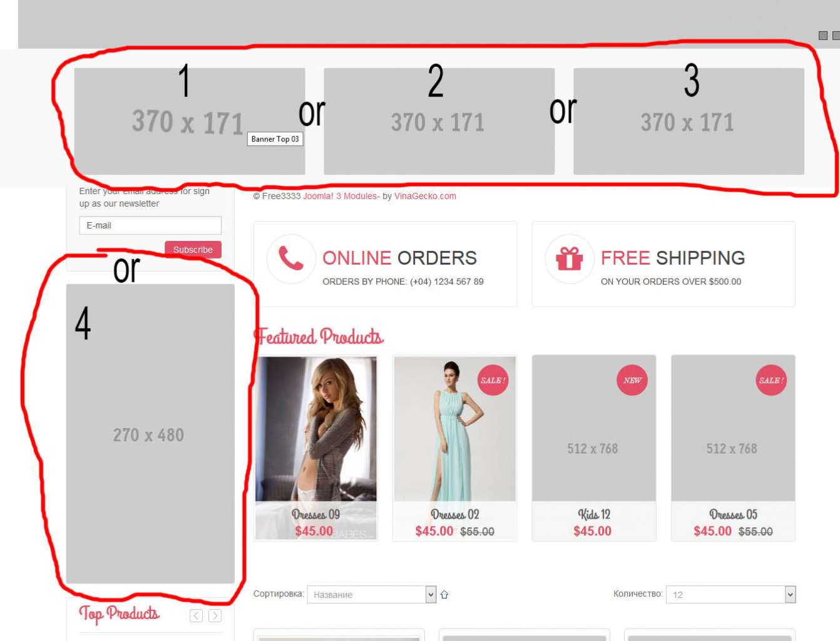Viewport: 840px width, 641px height.
Task: Click the NEW badge on Kids 12
Action: (x=632, y=380)
